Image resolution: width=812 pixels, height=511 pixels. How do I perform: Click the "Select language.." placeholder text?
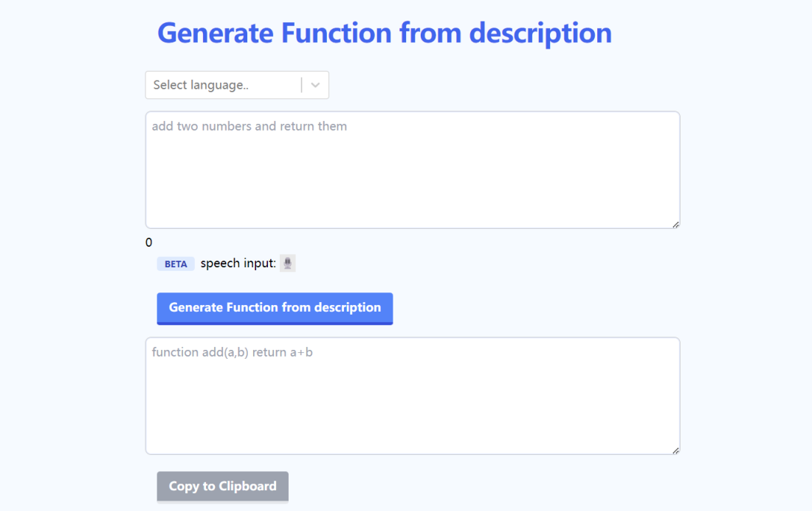pos(201,85)
